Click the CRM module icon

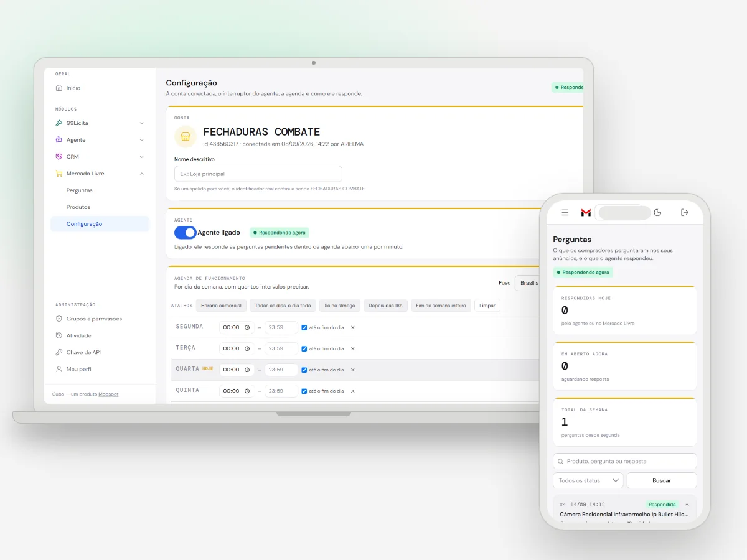[x=59, y=157]
